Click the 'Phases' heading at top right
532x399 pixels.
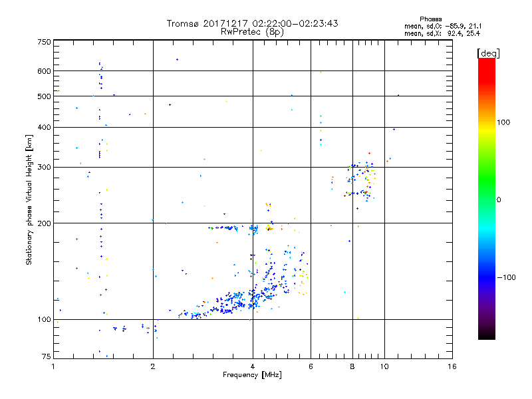click(x=430, y=19)
